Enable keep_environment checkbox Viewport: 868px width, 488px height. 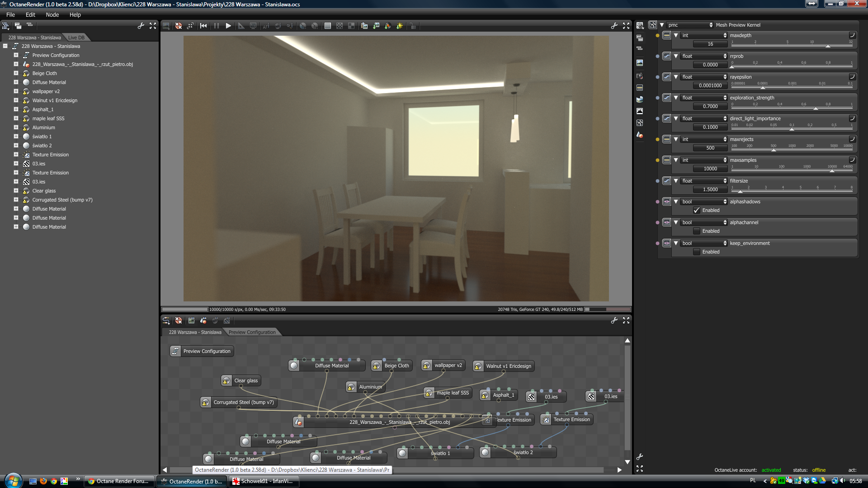coord(697,252)
